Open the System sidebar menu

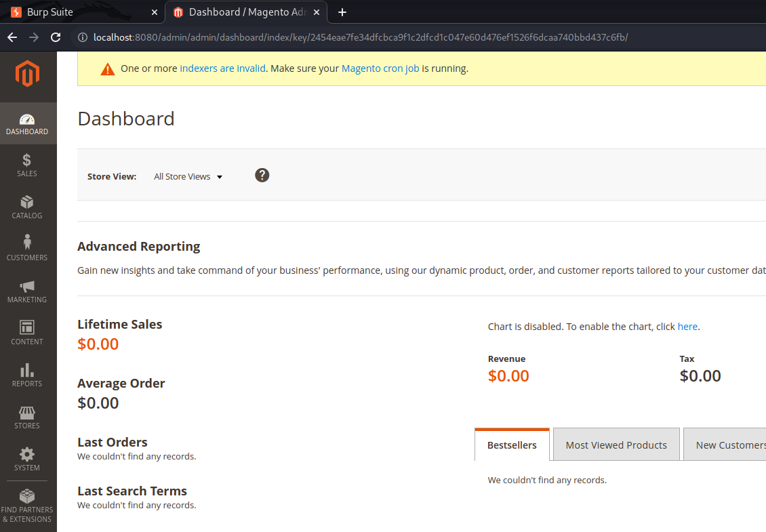(x=27, y=459)
